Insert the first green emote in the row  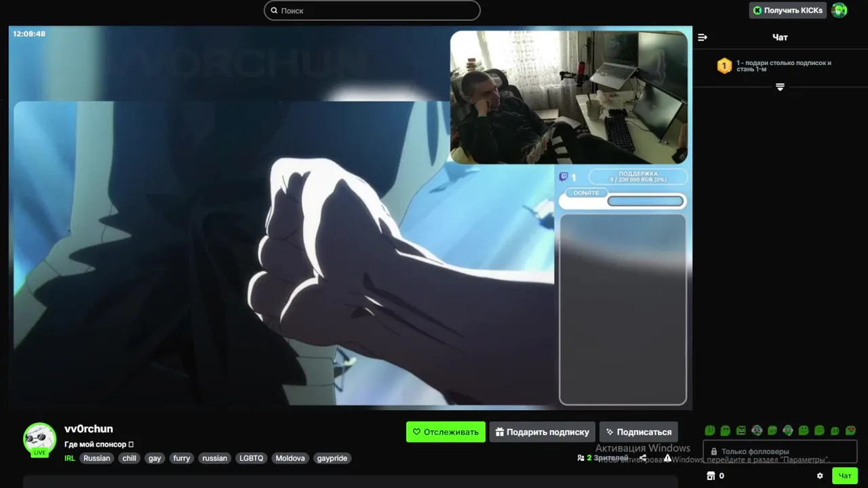710,430
